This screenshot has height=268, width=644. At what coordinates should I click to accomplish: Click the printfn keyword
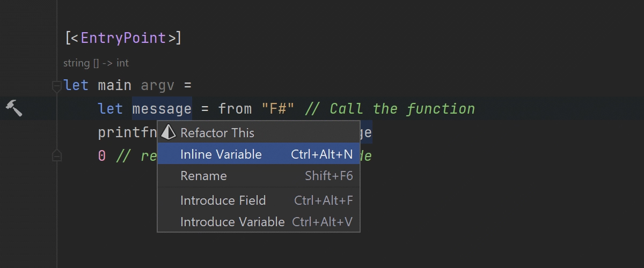click(x=127, y=132)
